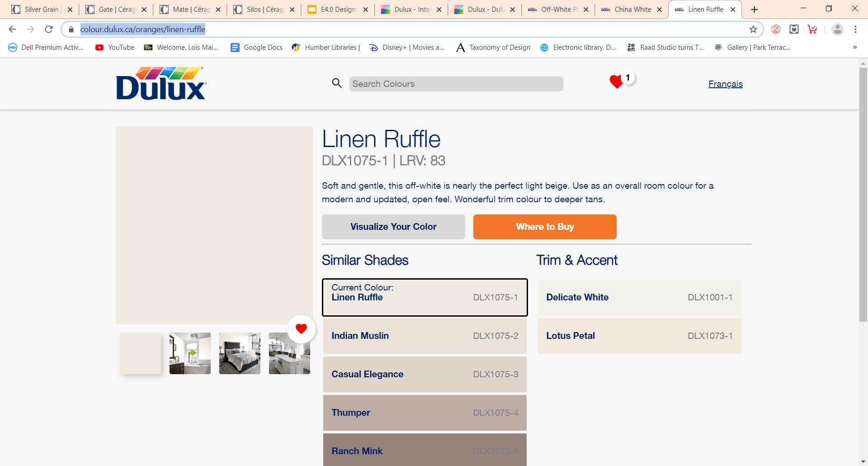Open a new browser tab
This screenshot has height=466, width=868.
754,10
